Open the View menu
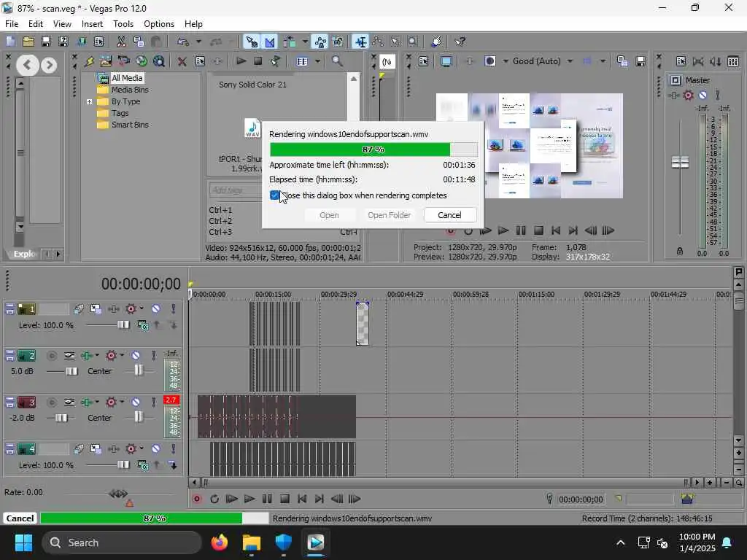The width and height of the screenshot is (747, 560). [x=62, y=24]
